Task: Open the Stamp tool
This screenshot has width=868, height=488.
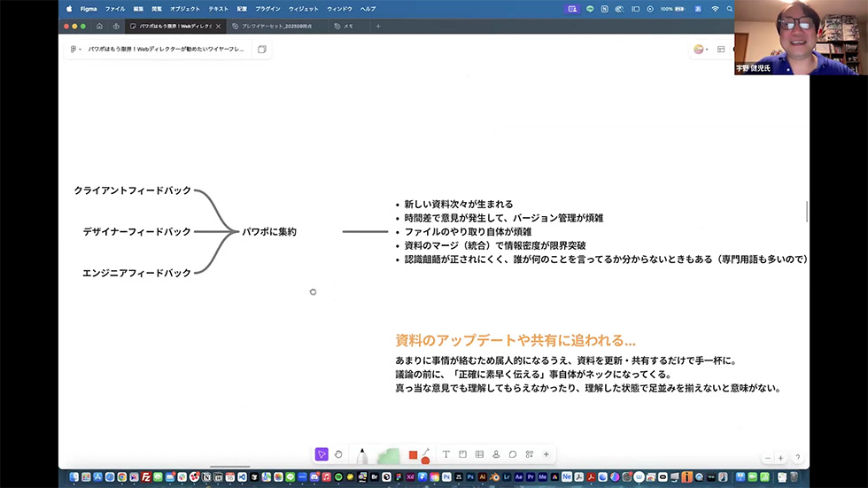Action: point(496,454)
